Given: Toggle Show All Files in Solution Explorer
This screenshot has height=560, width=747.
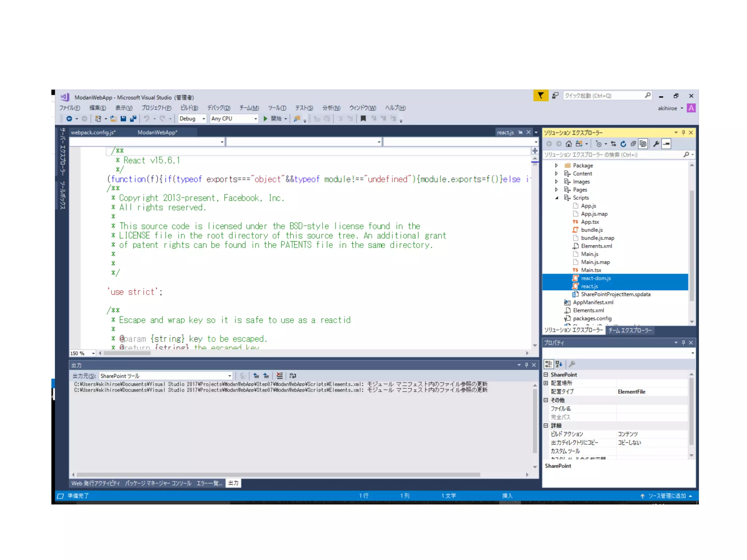Looking at the screenshot, I should pos(643,144).
